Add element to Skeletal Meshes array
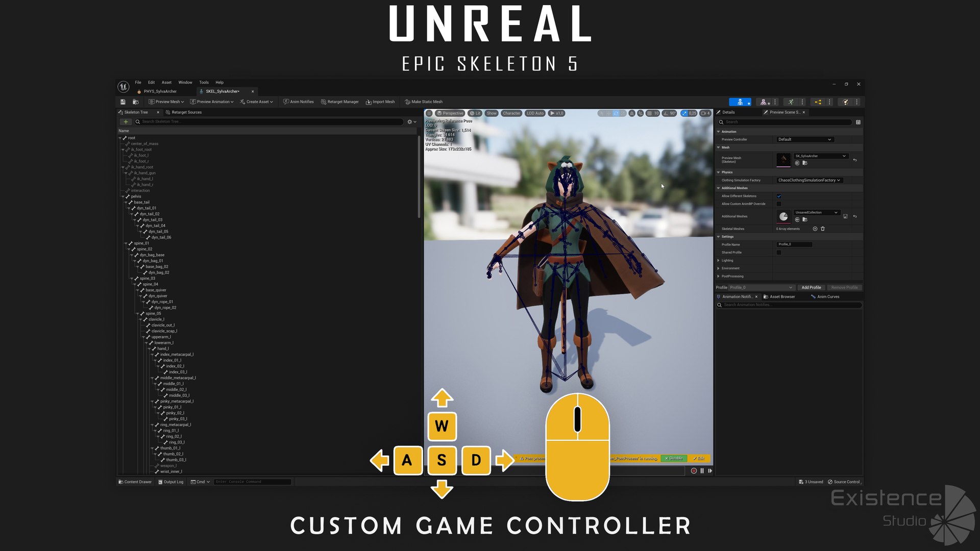This screenshot has width=980, height=551. (x=815, y=229)
